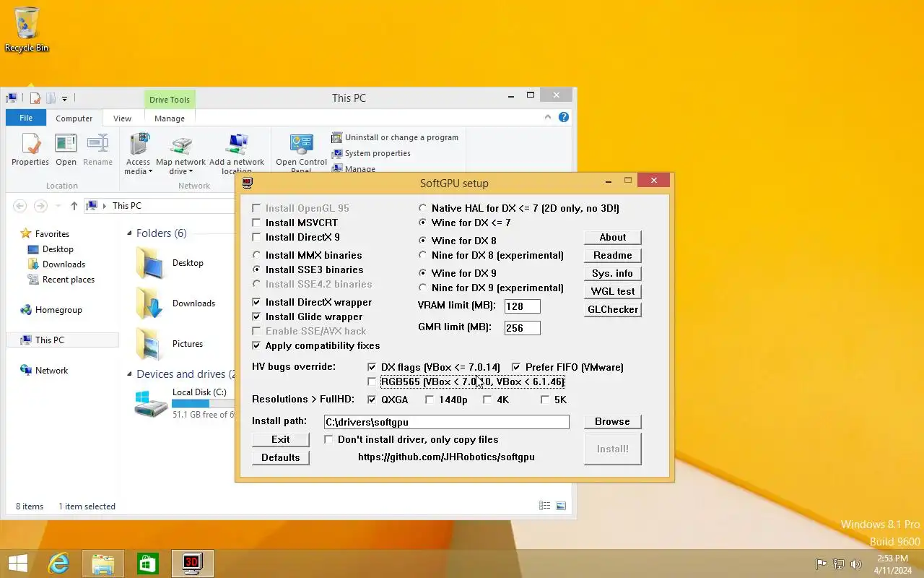Image resolution: width=924 pixels, height=578 pixels.
Task: Switch to the Computer ribbon tab
Action: [x=74, y=118]
